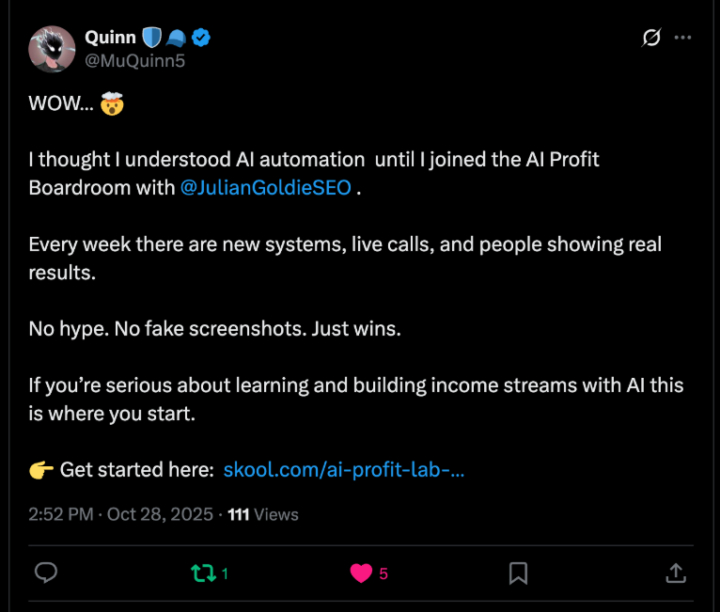Open the Grok icon on the post

coord(651,38)
